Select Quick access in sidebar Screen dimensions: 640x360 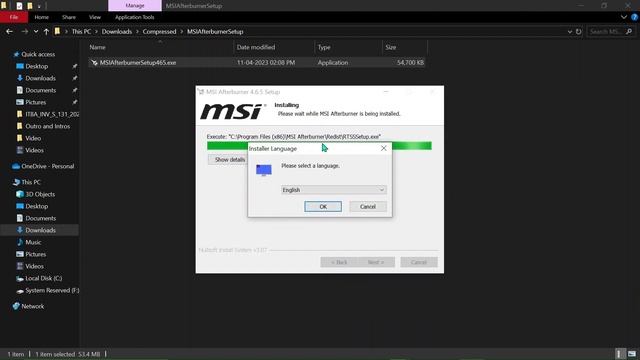[x=38, y=54]
